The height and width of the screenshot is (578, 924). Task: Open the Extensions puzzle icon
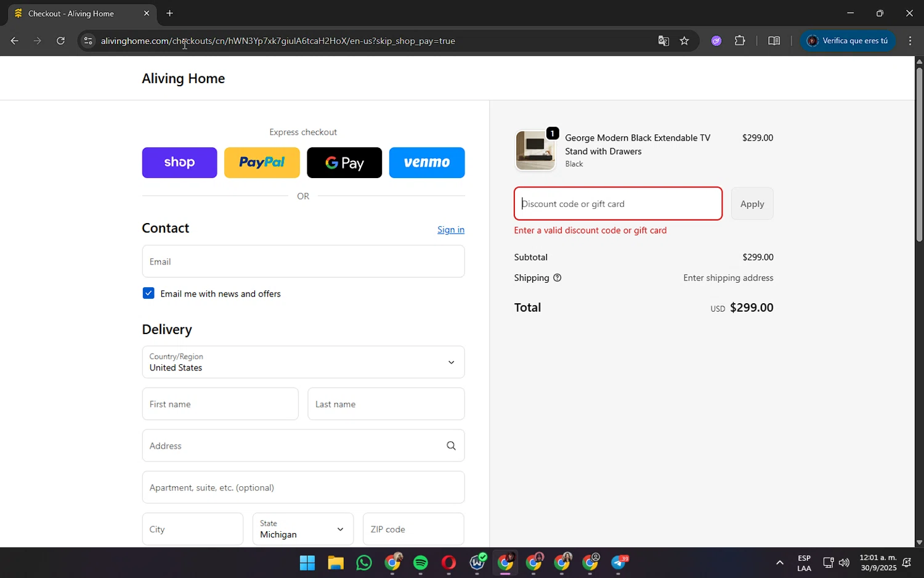[740, 41]
